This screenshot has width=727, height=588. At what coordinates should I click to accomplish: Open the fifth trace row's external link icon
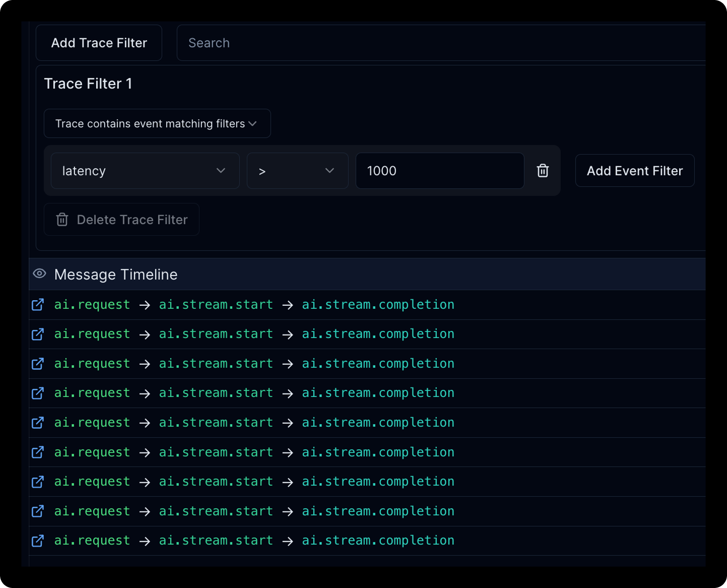[x=38, y=423]
